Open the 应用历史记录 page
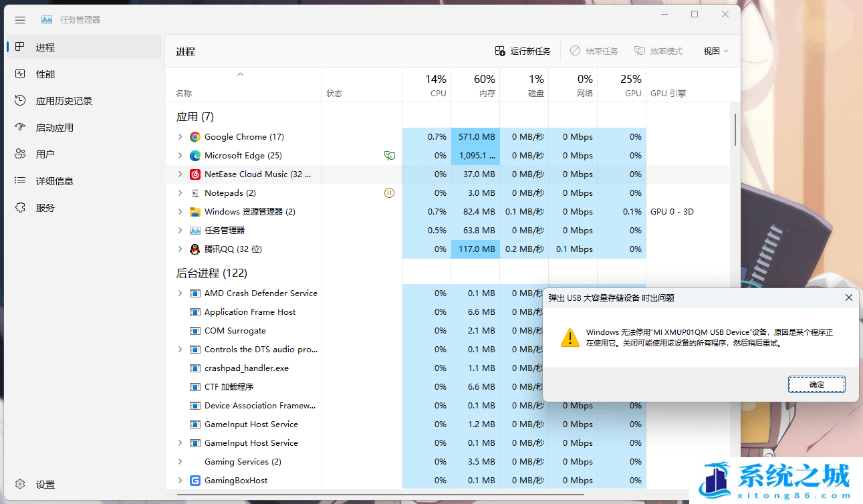Screen dimensions: 863x504 pos(84,101)
